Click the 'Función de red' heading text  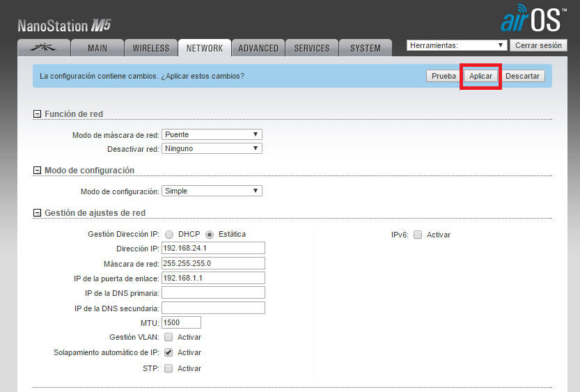click(74, 114)
